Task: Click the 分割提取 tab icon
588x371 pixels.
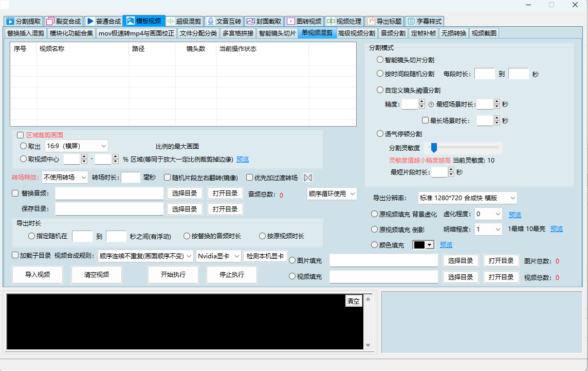Action: coord(10,22)
